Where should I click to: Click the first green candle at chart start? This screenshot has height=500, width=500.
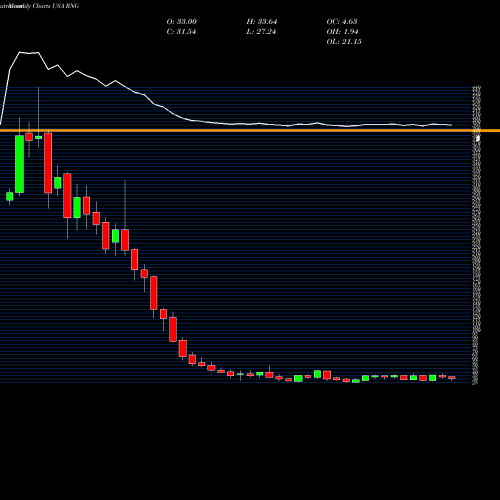tap(10, 196)
